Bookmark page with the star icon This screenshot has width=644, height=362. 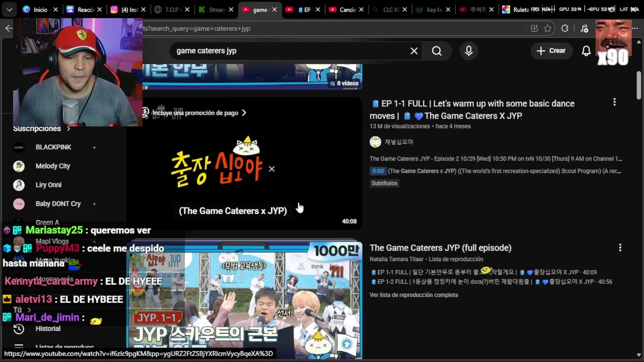pyautogui.click(x=548, y=29)
